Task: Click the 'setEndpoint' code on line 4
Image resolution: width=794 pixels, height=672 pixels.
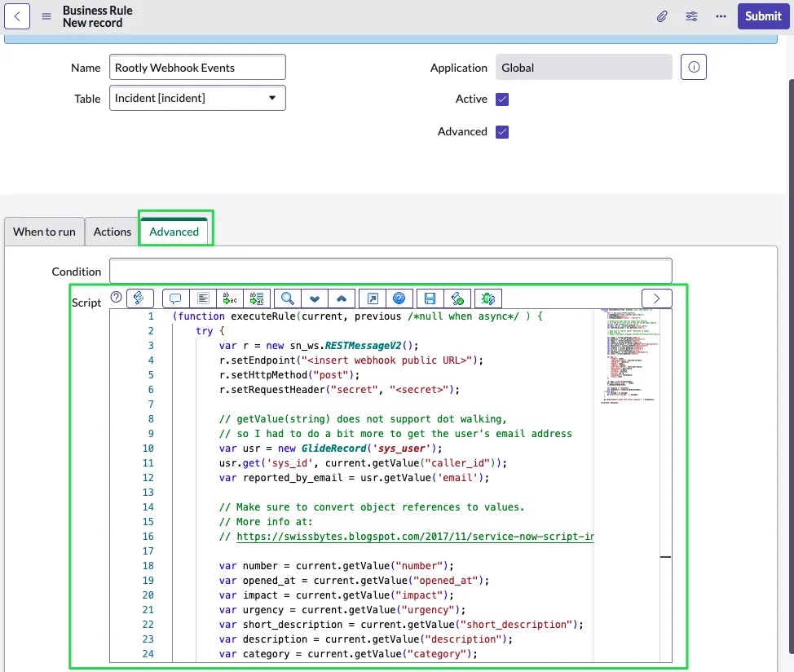Action: (x=262, y=360)
